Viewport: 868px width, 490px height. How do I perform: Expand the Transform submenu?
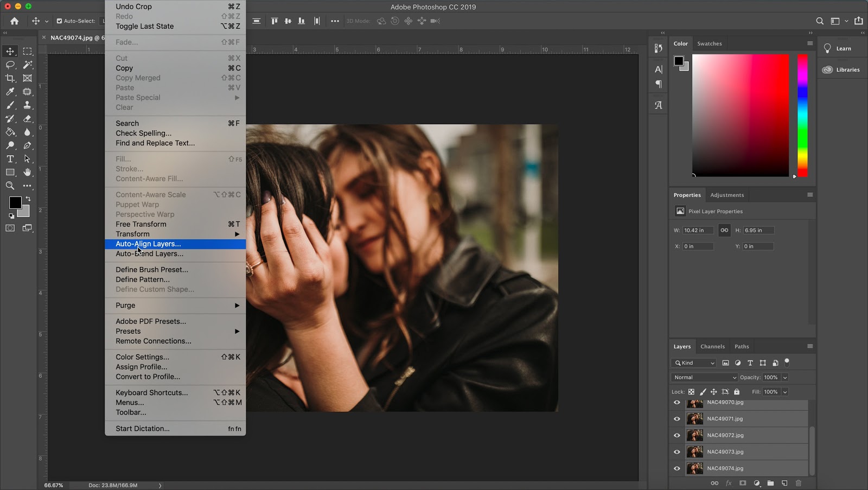(x=175, y=234)
